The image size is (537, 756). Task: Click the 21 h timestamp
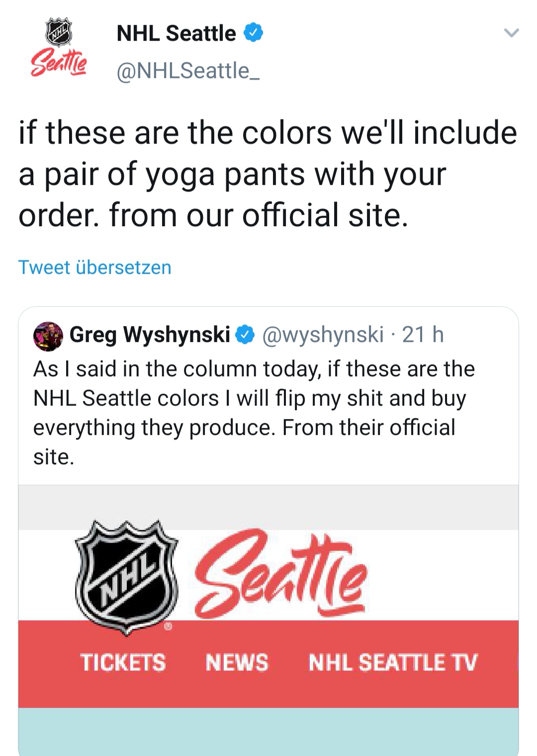[x=423, y=335]
